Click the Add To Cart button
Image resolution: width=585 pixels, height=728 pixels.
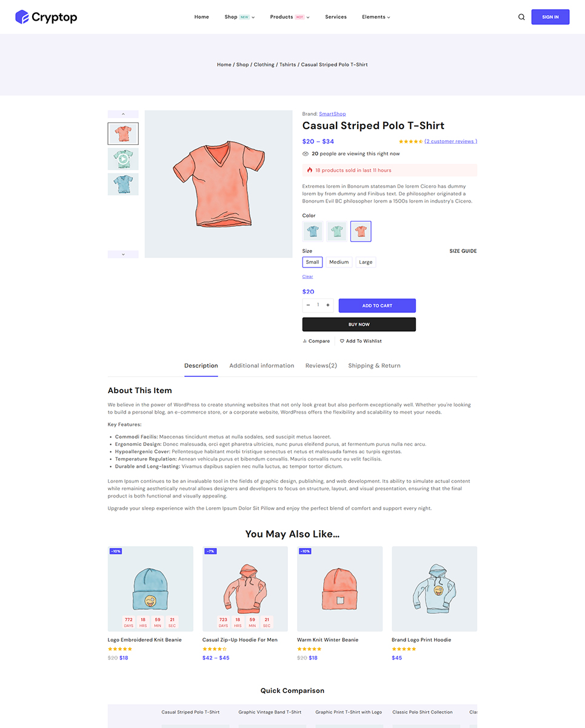point(377,306)
